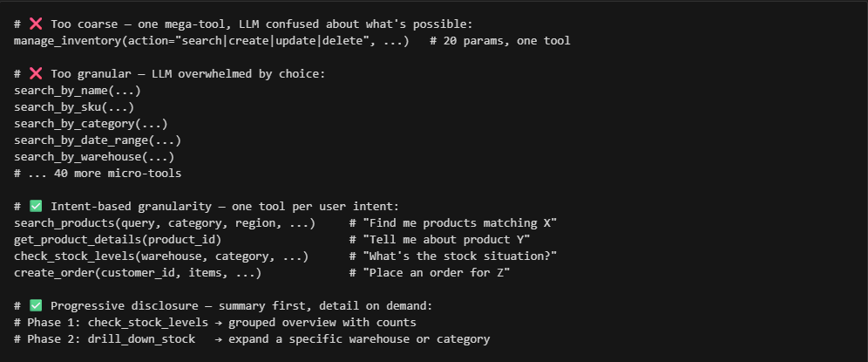Click drill_down_stock in the Phase 2 line
This screenshot has height=362, width=868.
(x=141, y=338)
